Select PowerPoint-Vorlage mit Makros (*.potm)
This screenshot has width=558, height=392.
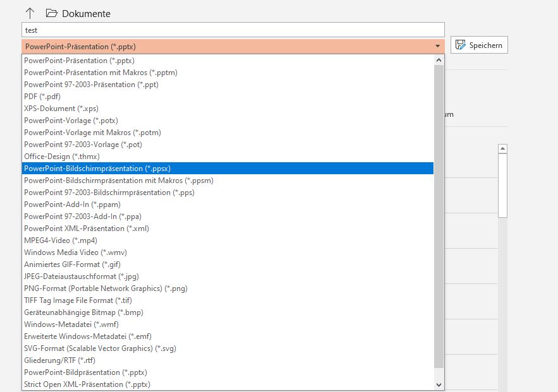tap(227, 133)
